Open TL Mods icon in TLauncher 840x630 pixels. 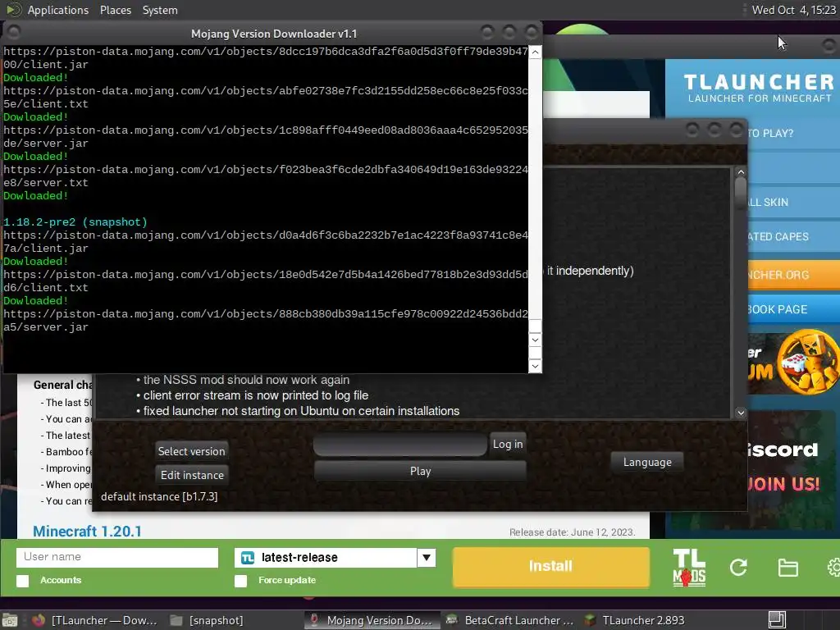coord(689,568)
